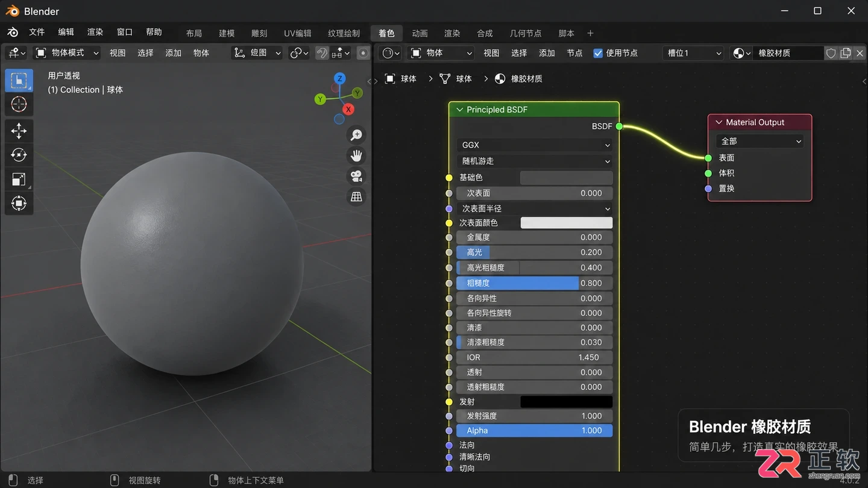The height and width of the screenshot is (488, 868).
Task: Collapse the Principled BSDF node
Action: 459,110
